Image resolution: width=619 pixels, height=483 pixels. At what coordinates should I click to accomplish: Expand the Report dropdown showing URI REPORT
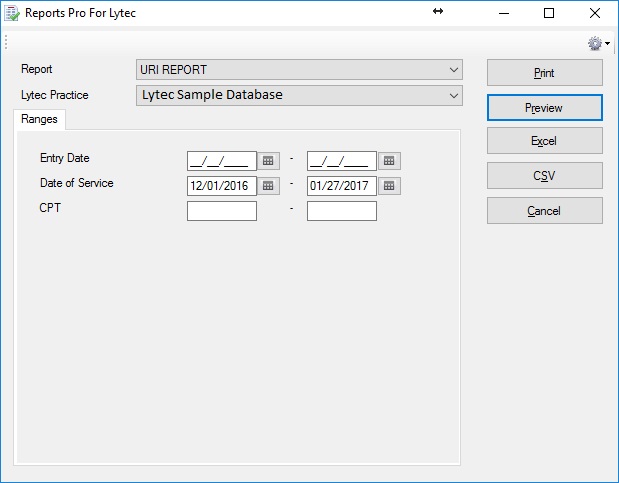(x=299, y=70)
